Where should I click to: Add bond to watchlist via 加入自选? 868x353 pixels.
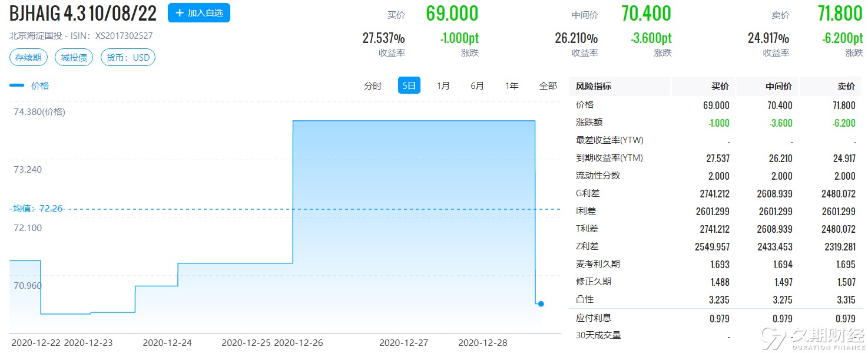[x=199, y=13]
